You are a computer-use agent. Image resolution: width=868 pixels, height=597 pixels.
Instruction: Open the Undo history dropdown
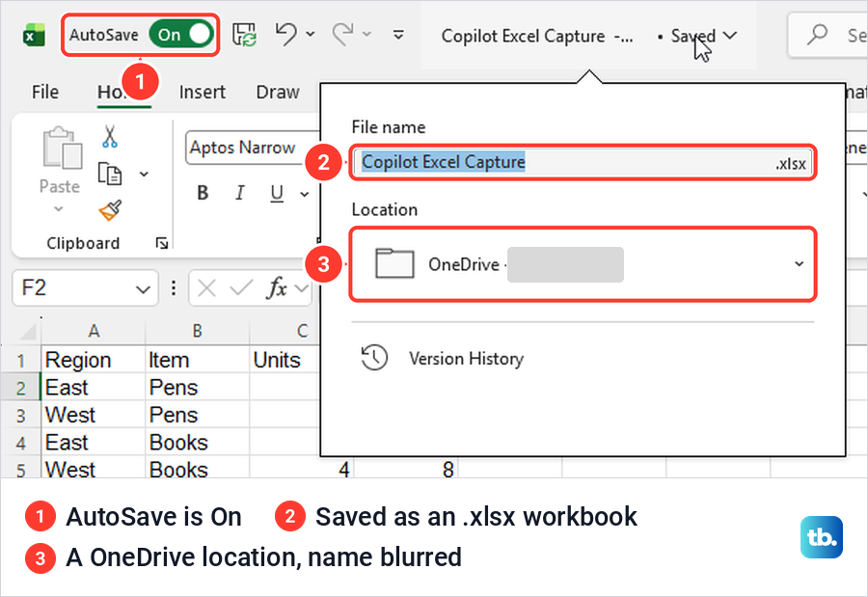(311, 35)
